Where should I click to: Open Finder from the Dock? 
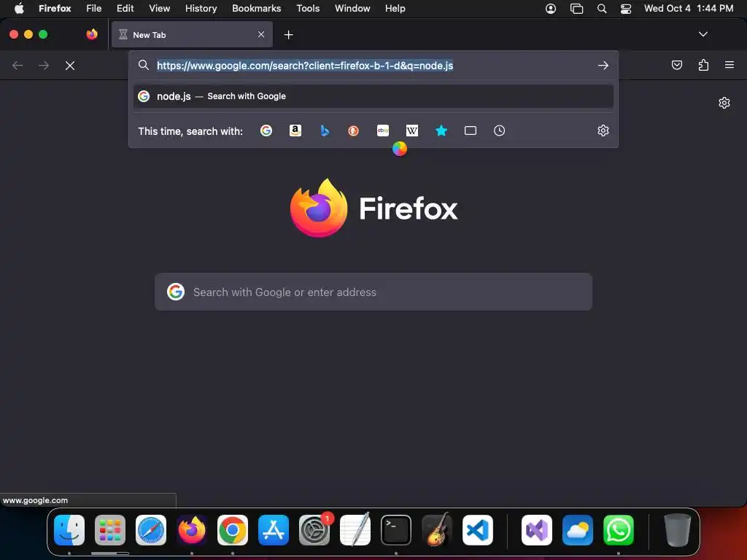(69, 530)
